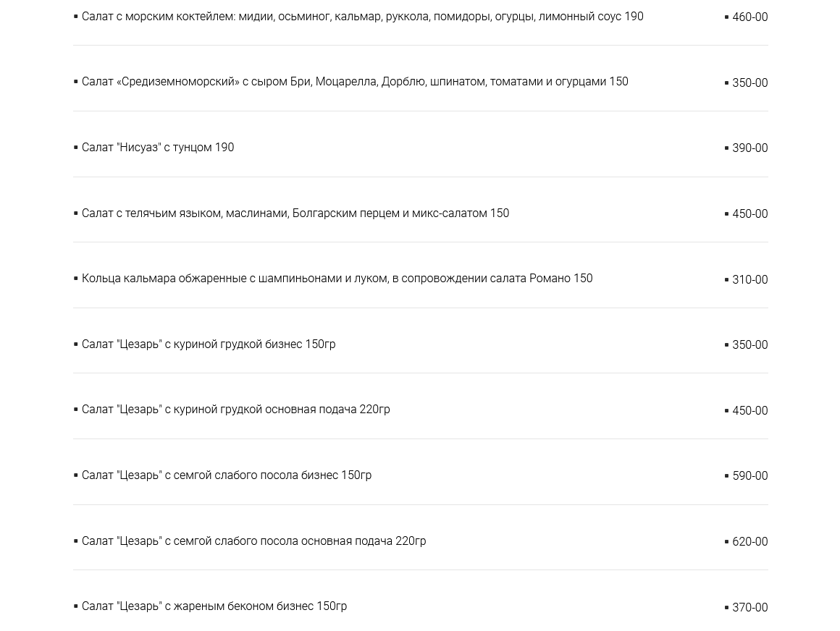
Task: Click price of chicken Цезарь бизнес 150гр
Action: 749,345
